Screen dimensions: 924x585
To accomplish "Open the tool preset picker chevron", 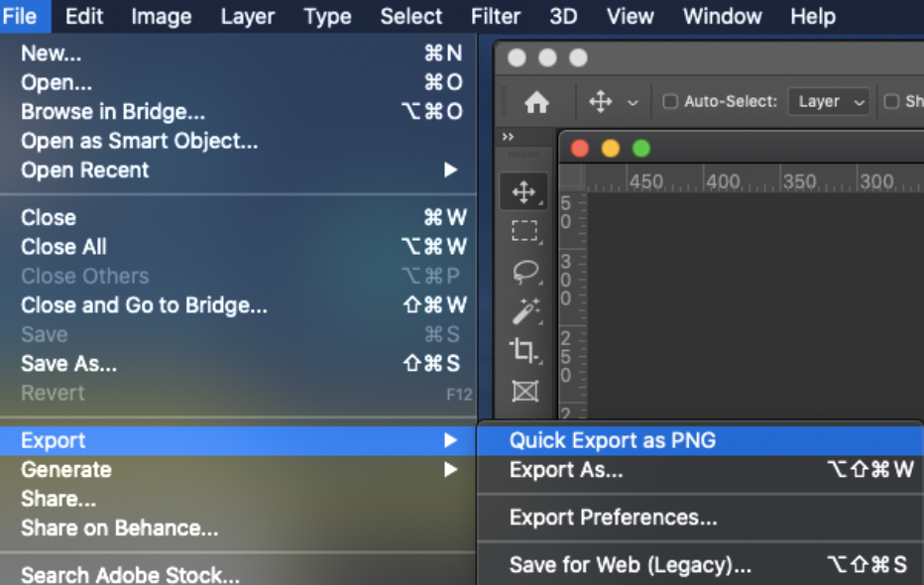I will coord(633,102).
